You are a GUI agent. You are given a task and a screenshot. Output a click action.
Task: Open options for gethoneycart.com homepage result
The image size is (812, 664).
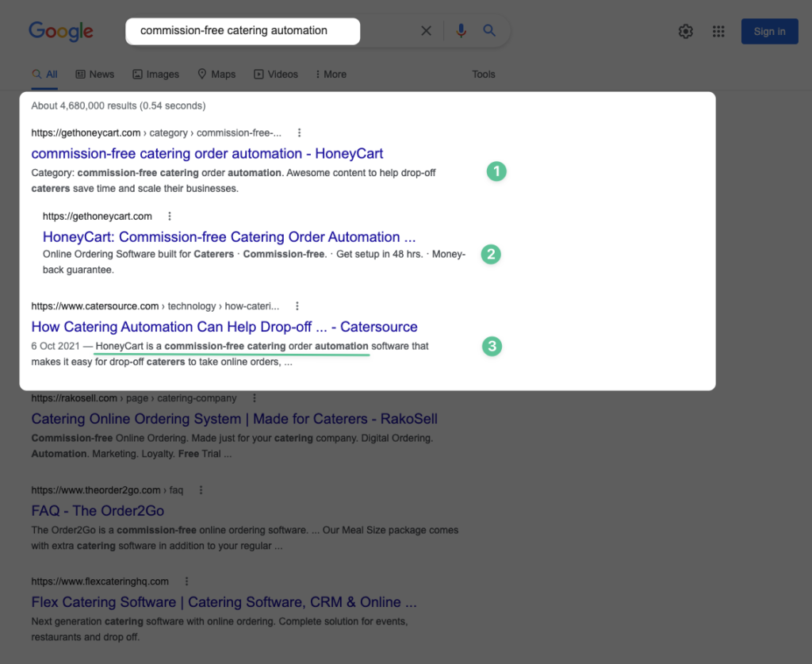pyautogui.click(x=170, y=216)
